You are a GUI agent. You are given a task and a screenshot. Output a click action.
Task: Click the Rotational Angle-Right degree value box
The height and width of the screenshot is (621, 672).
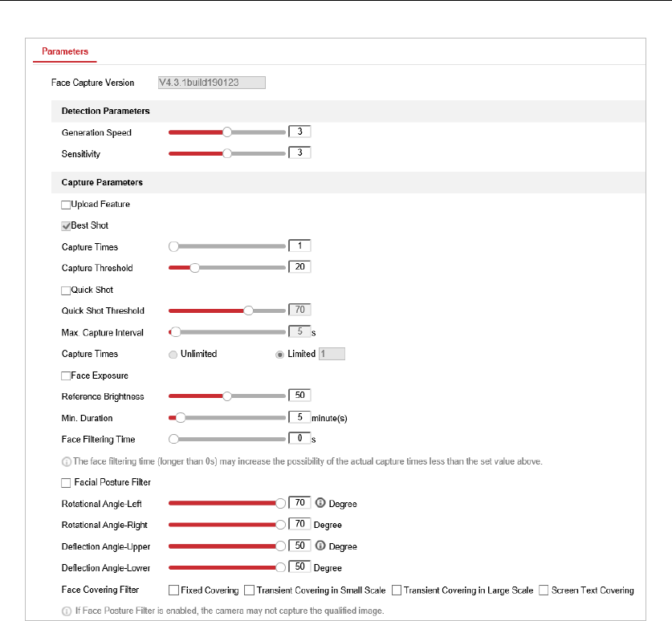(299, 524)
